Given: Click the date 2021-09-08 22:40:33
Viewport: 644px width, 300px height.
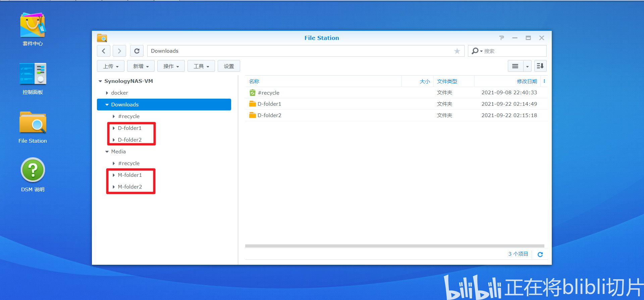Looking at the screenshot, I should [509, 93].
